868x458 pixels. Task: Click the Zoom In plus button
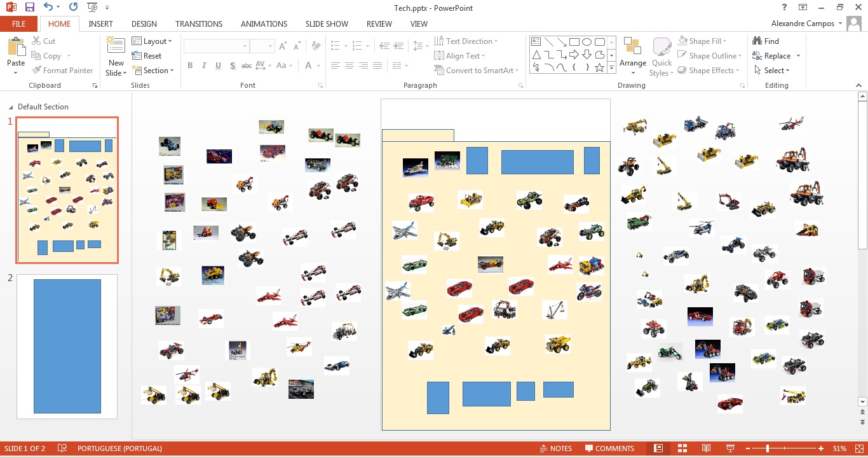[821, 448]
